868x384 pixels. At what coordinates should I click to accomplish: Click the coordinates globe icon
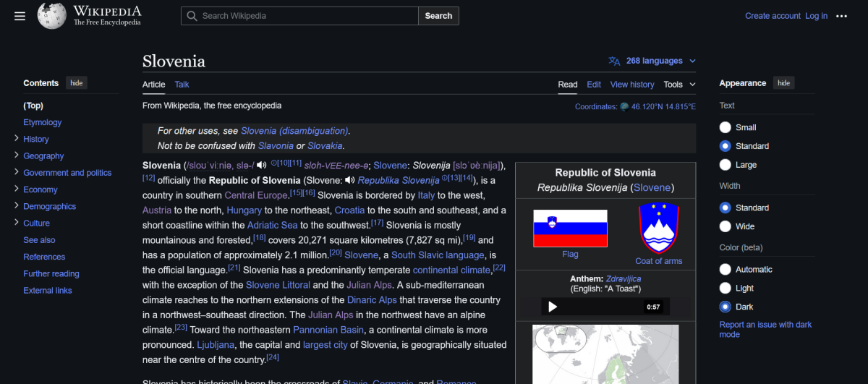(624, 106)
